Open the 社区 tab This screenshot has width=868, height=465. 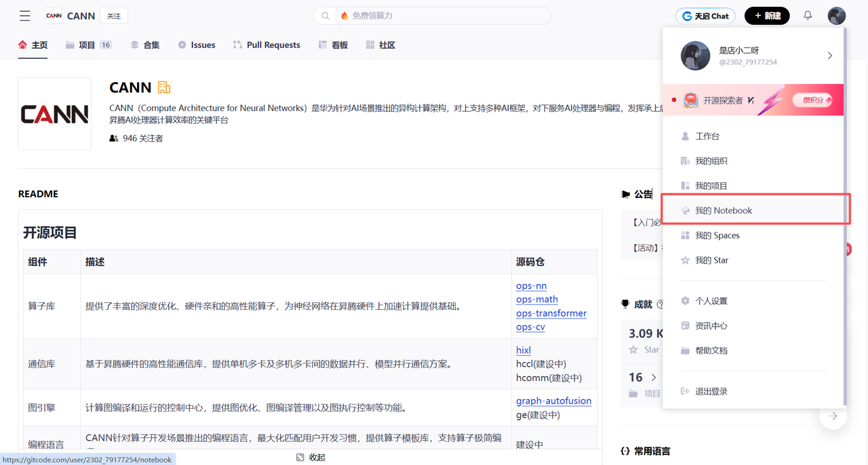pos(380,45)
